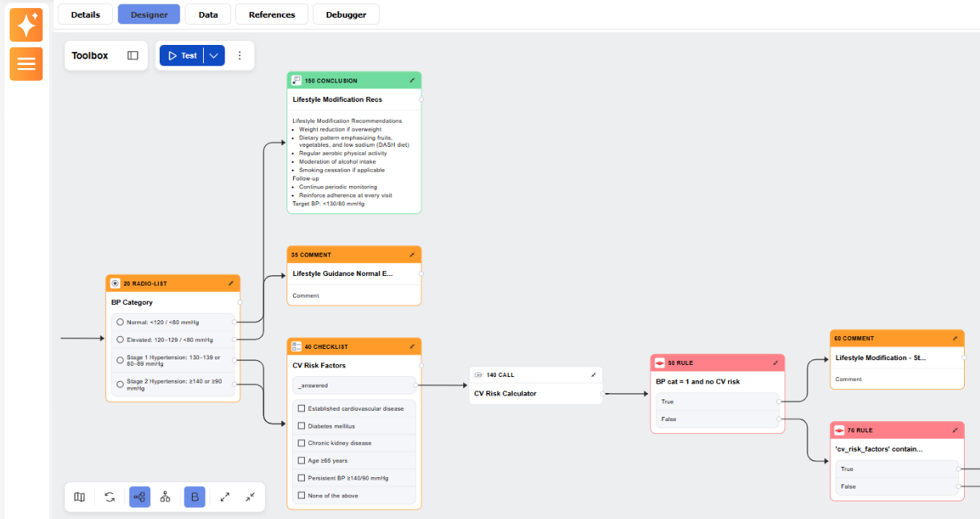Open the Test button dropdown arrow
Viewport: 980px width, 519px height.
point(213,55)
